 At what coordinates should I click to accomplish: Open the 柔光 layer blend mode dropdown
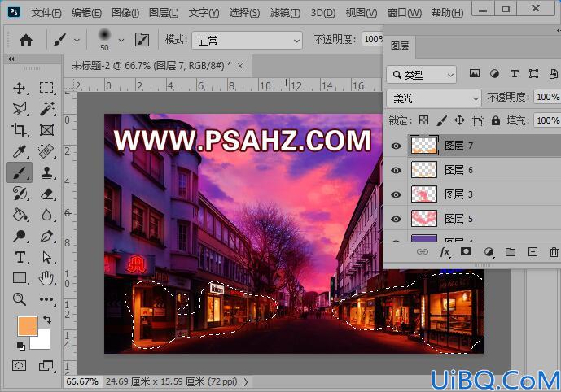[434, 98]
